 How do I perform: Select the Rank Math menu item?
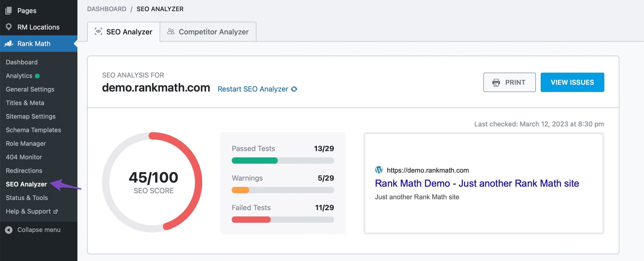39,44
